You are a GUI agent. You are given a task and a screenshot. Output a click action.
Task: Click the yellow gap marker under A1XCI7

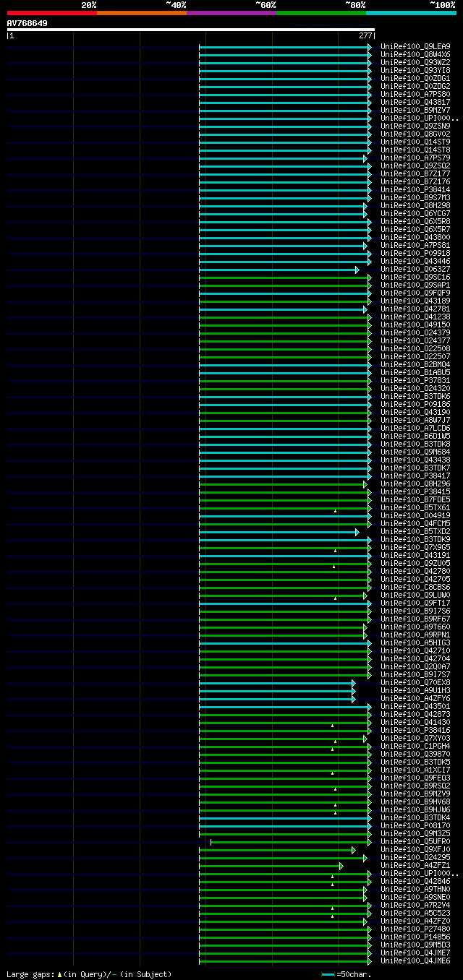[333, 773]
